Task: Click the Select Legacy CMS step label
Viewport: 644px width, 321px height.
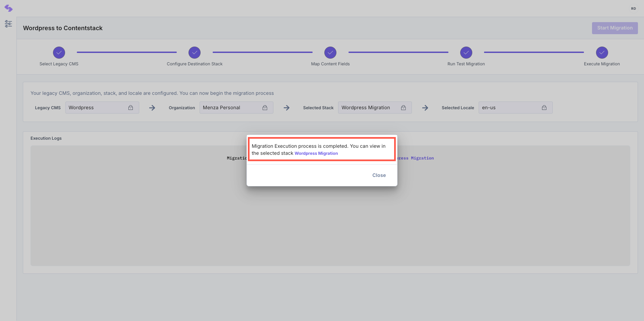Action: [59, 64]
